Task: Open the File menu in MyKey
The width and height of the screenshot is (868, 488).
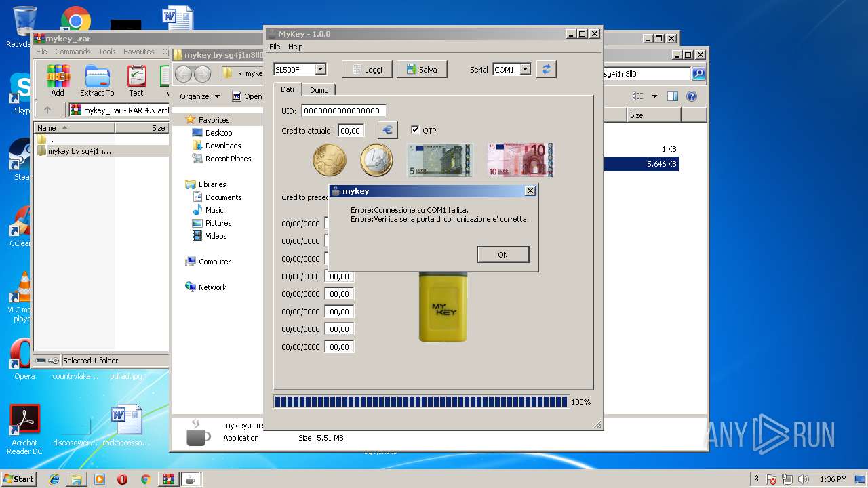Action: 275,47
